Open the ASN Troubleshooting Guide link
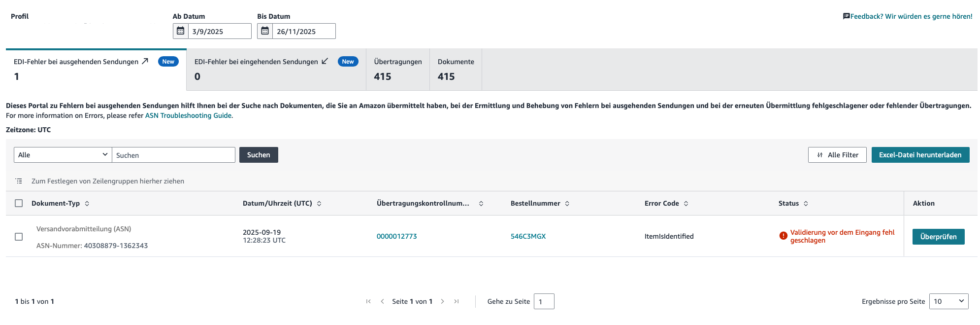 (188, 115)
